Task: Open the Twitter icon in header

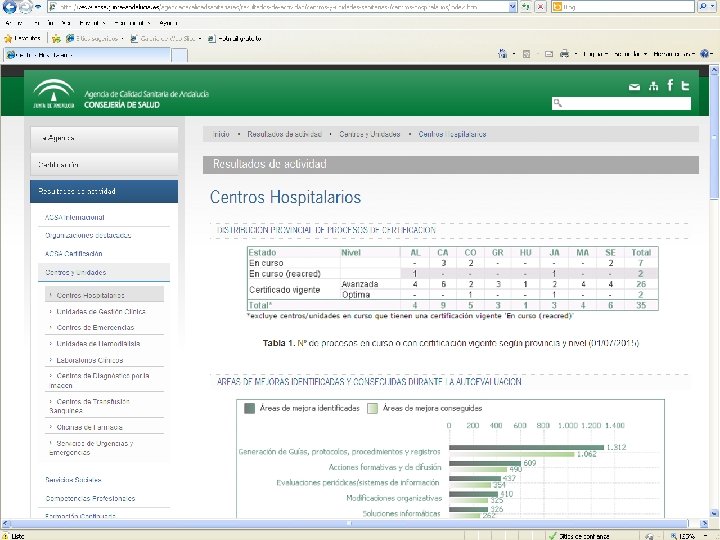Action: [x=686, y=86]
